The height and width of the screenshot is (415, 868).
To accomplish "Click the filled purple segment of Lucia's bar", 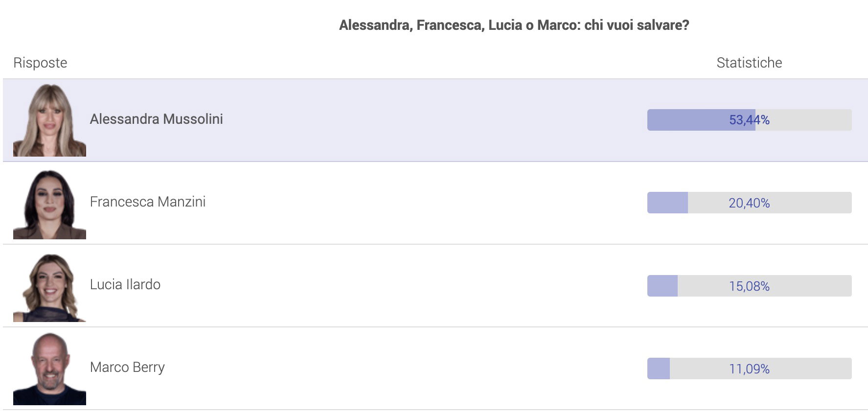I will (x=662, y=286).
